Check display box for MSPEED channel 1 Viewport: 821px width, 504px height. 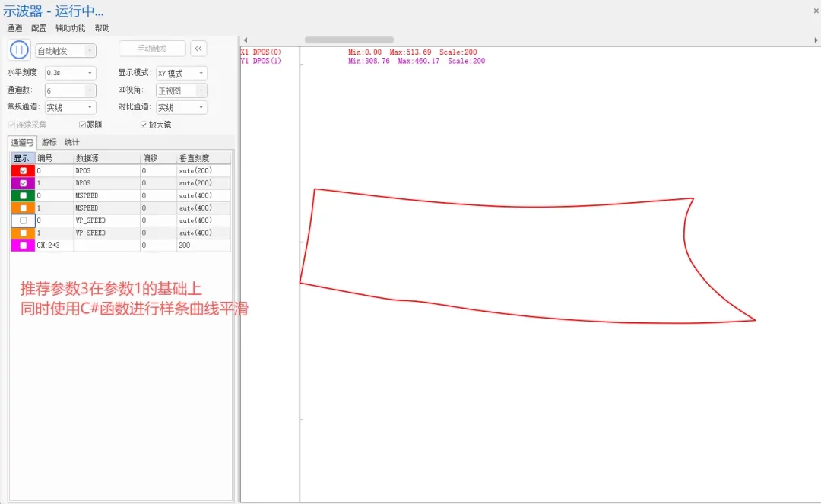23,208
